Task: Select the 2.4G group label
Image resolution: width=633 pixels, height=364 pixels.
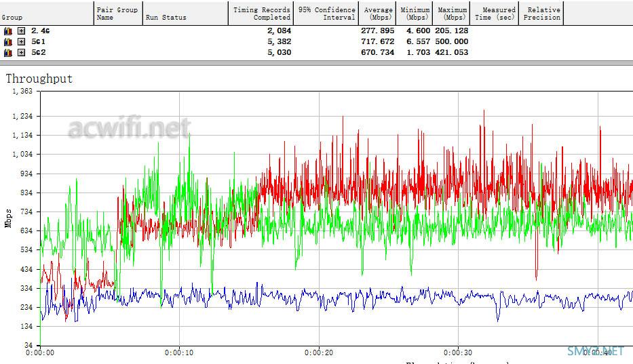Action: [x=41, y=31]
